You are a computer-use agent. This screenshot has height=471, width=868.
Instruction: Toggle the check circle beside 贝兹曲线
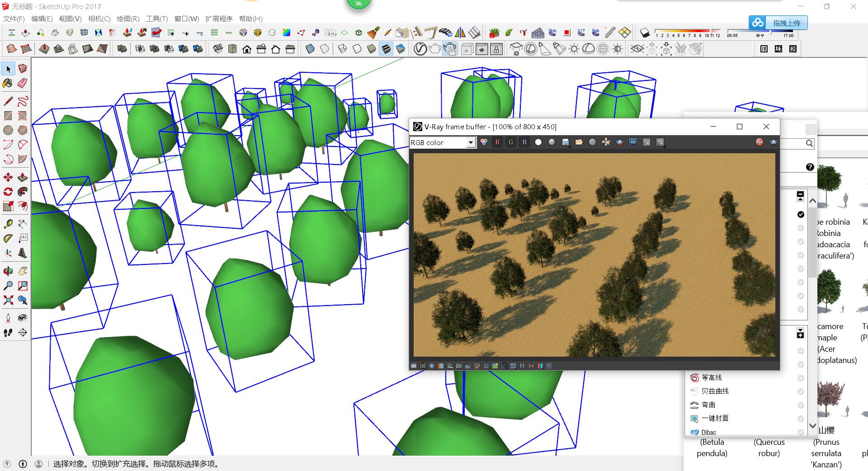click(801, 391)
